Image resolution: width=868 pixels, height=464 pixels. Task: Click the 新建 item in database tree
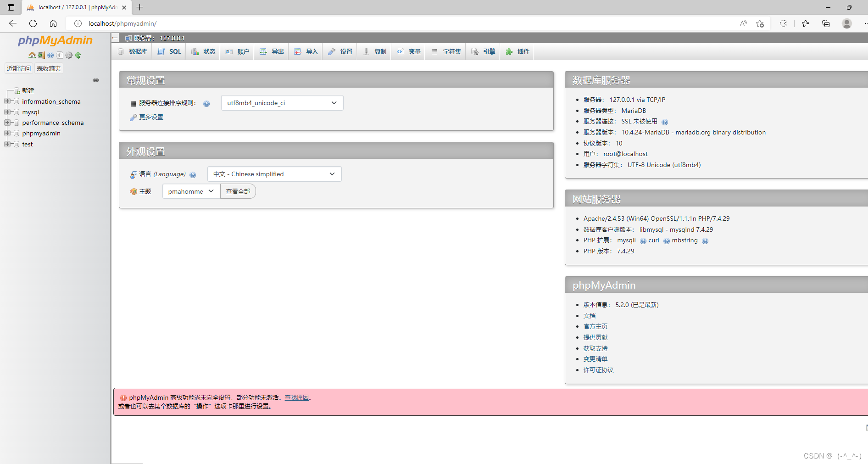coord(28,90)
